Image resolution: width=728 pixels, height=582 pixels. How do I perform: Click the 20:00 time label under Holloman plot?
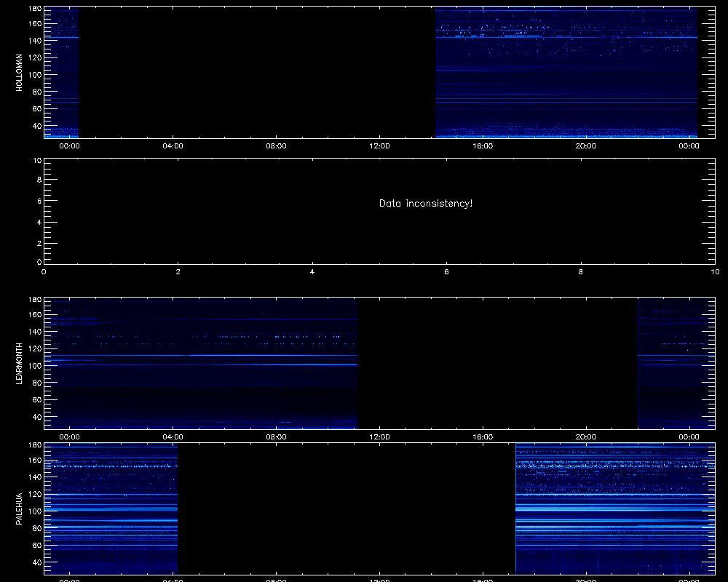pyautogui.click(x=586, y=146)
